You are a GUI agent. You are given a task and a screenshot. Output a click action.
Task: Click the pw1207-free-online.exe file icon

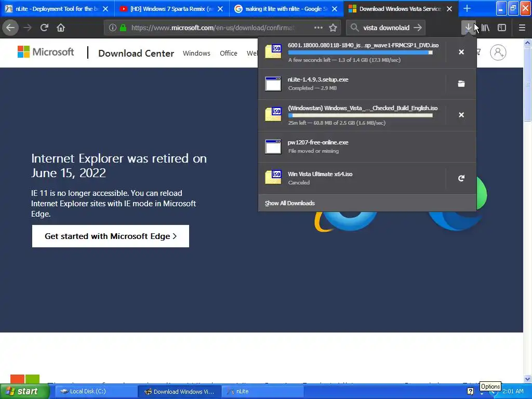(x=273, y=146)
